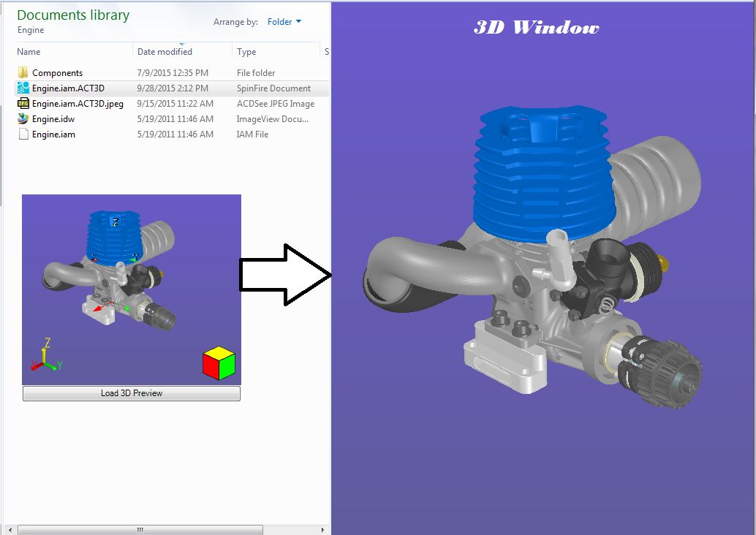Click the colored orientation cube in preview
The image size is (756, 535).
point(219,363)
